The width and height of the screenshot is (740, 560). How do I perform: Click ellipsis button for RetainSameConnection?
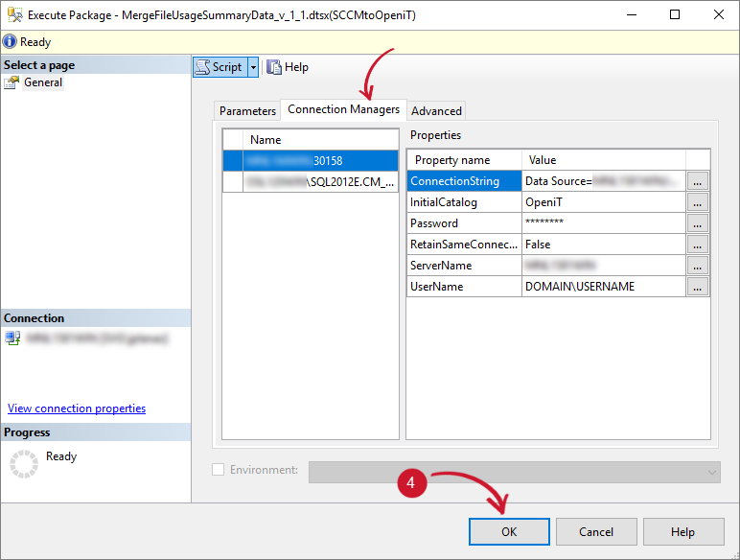[x=698, y=245]
